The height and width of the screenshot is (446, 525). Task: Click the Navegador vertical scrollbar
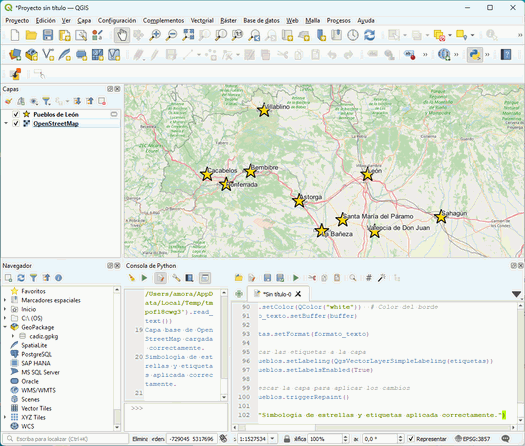click(117, 358)
